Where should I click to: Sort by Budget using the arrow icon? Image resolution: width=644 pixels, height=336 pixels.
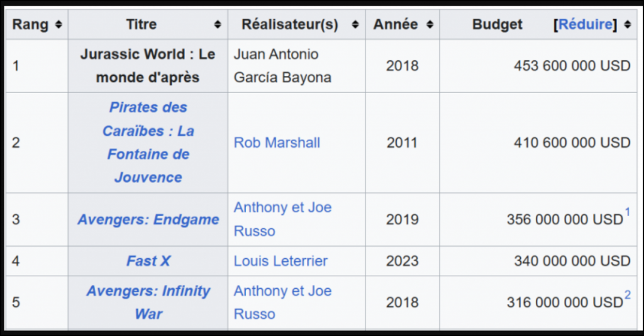pos(627,24)
